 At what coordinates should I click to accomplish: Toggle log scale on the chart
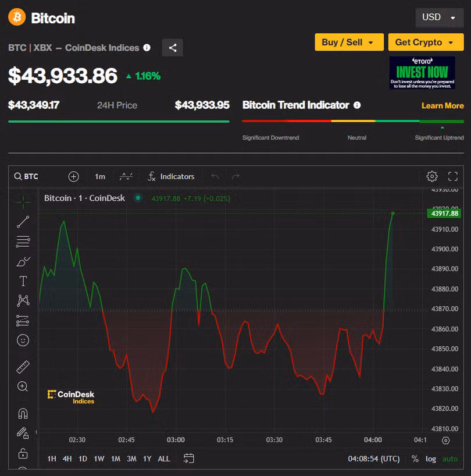430,459
